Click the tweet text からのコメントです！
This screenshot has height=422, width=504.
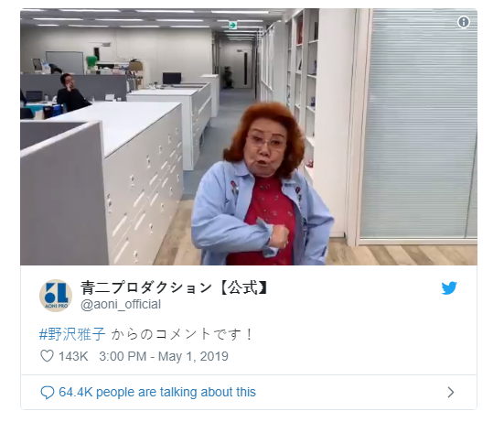183,334
